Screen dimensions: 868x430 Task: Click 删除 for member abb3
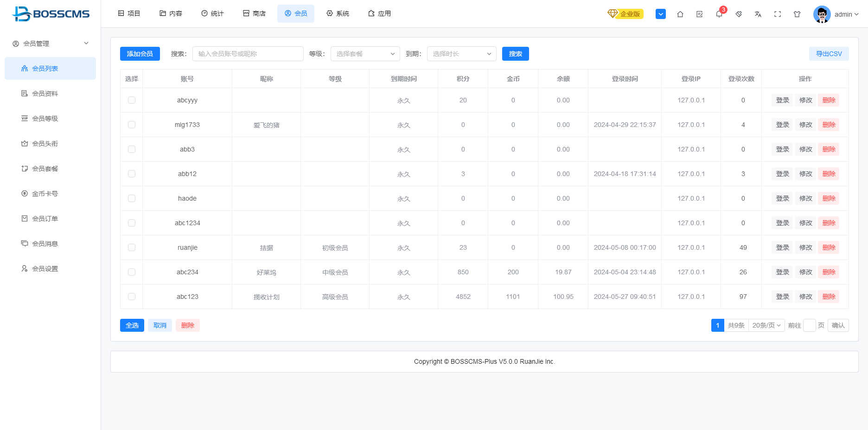tap(829, 149)
